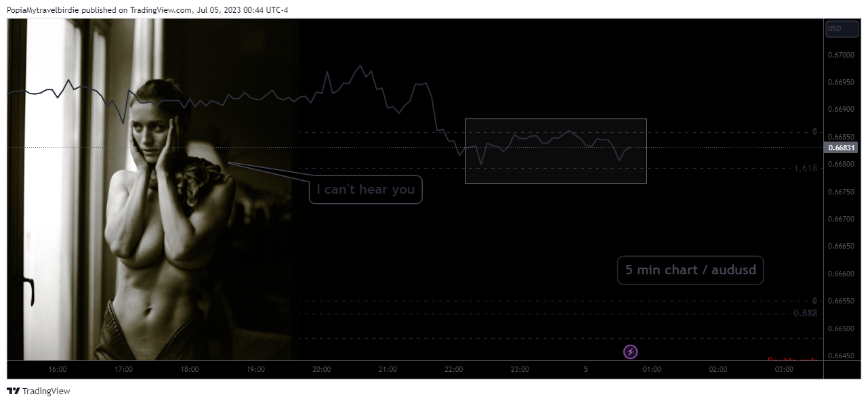Click the 18:00 time axis label

tap(190, 369)
